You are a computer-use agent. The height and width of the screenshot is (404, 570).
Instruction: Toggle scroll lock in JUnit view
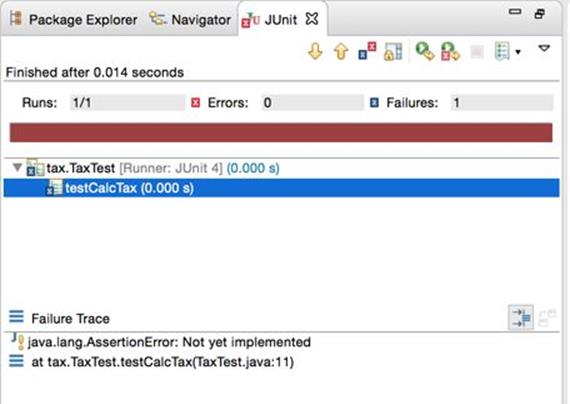[393, 51]
